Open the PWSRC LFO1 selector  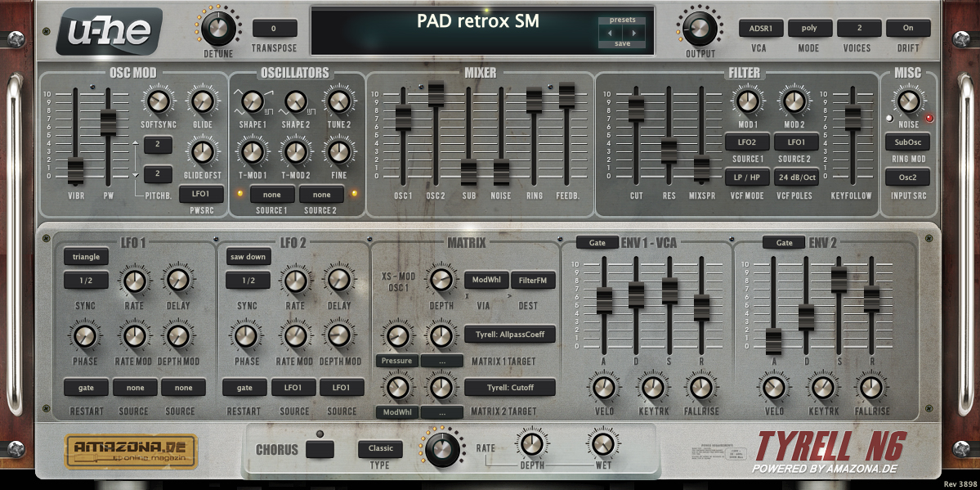pos(201,194)
